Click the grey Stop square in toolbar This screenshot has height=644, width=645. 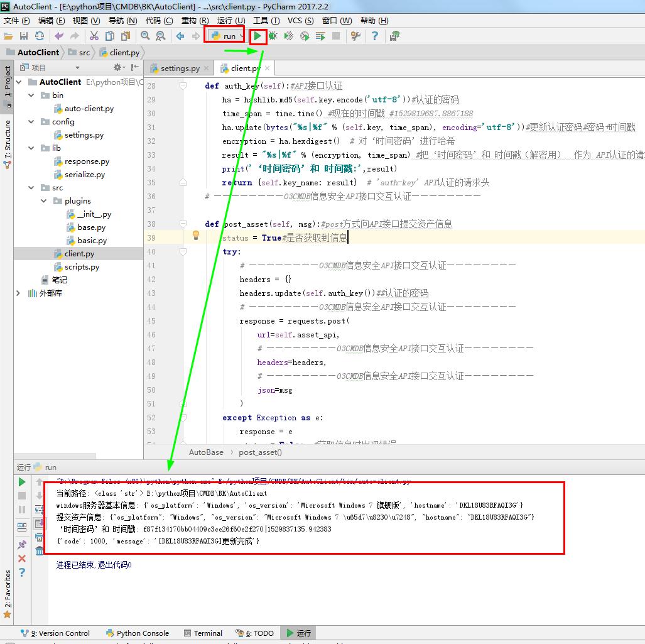[336, 36]
